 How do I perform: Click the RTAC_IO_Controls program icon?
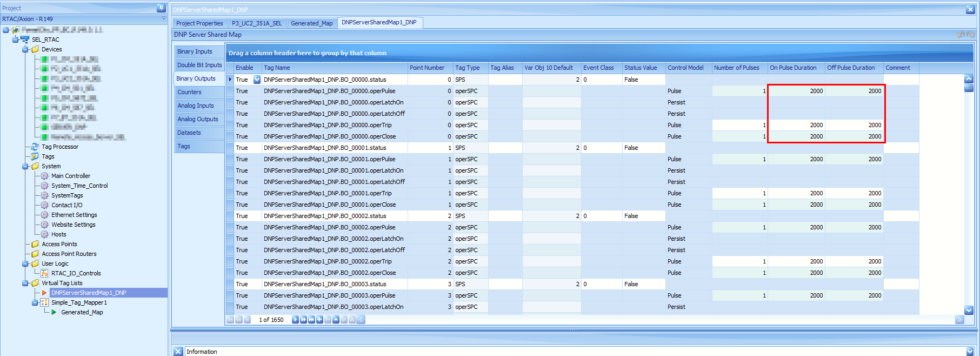(45, 273)
